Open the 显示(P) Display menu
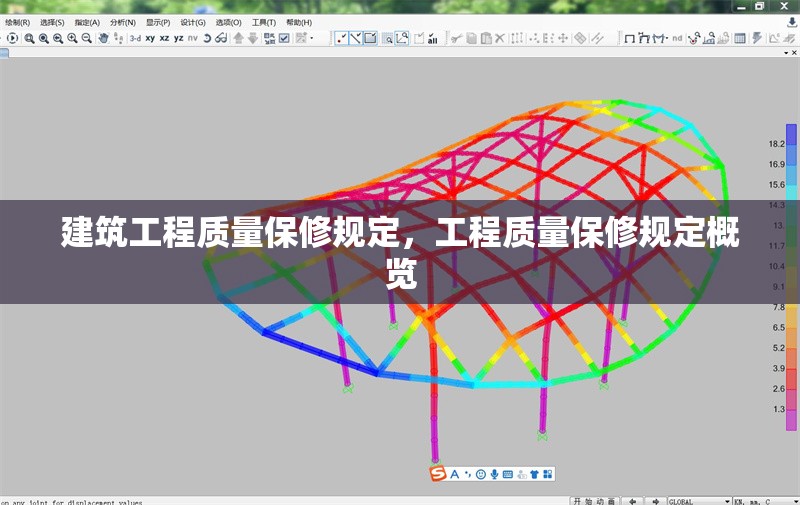 158,22
